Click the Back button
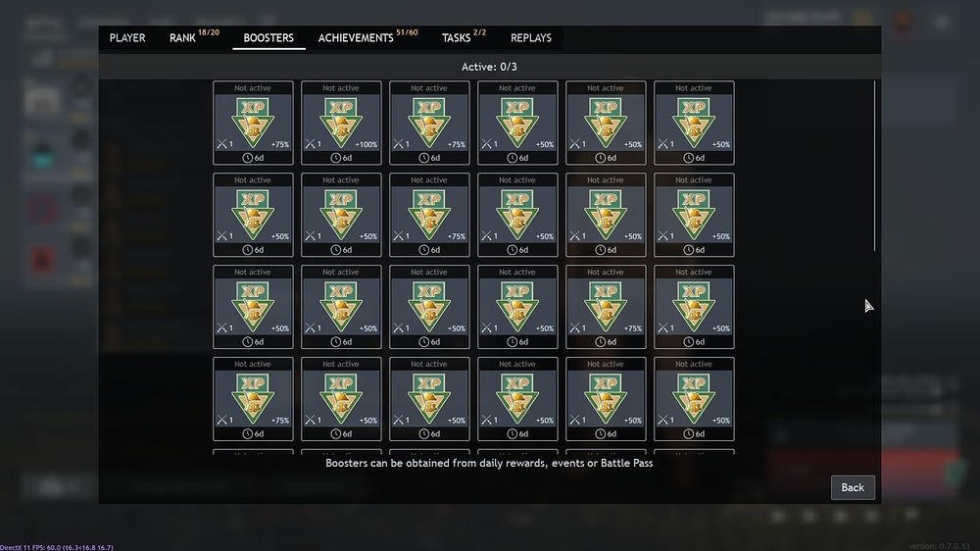 [853, 487]
